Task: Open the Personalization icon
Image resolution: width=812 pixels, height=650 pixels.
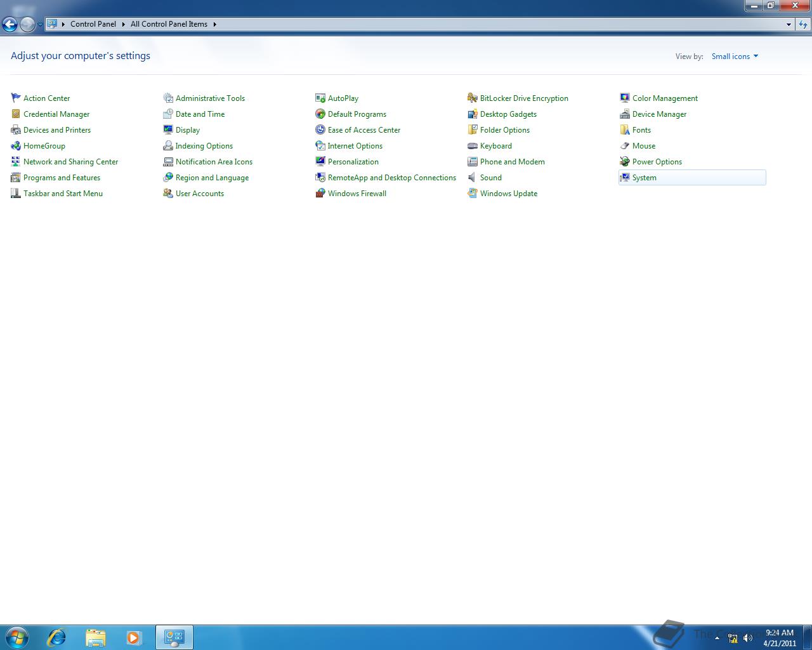Action: pyautogui.click(x=320, y=161)
